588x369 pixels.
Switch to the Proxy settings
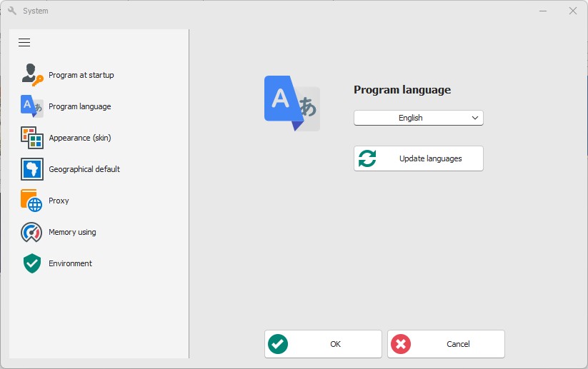[59, 201]
